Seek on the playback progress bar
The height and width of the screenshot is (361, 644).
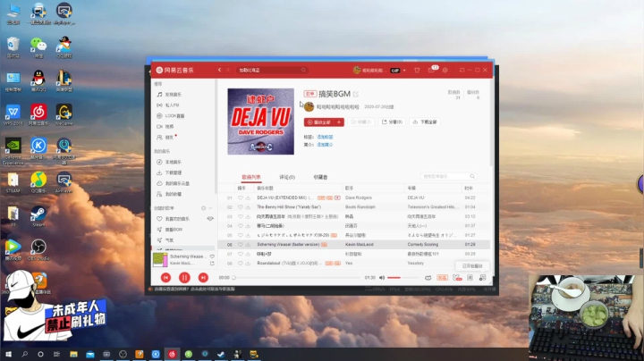point(297,278)
